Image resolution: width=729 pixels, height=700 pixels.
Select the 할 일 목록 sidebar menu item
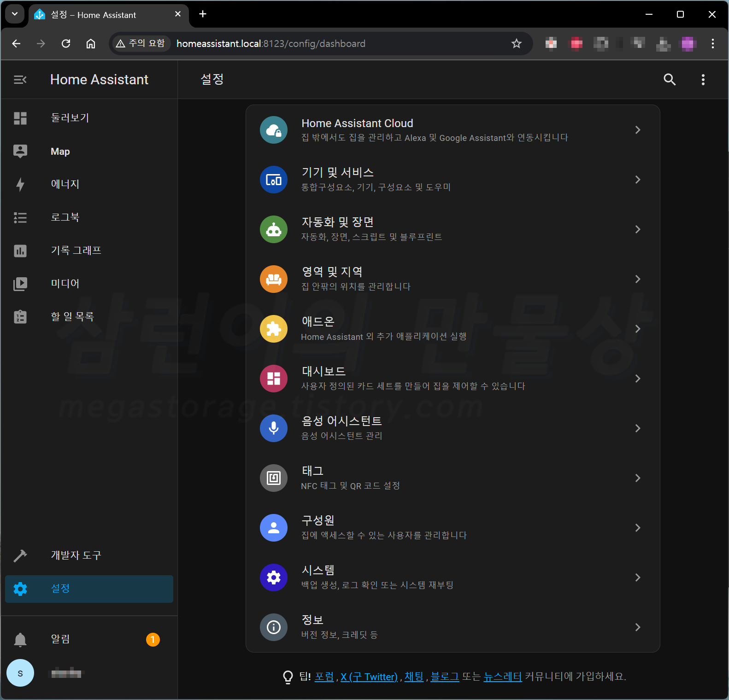89,317
